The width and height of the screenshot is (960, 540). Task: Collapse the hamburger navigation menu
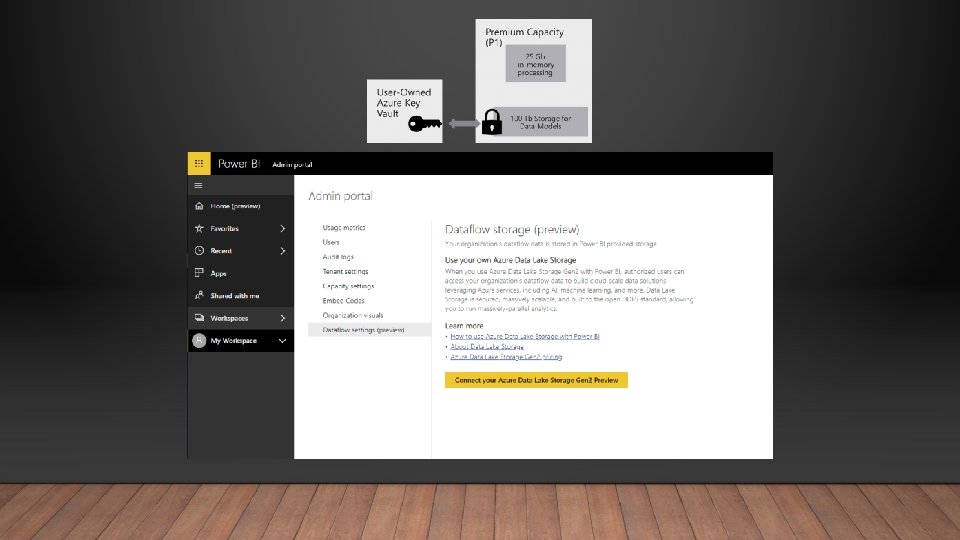click(x=198, y=186)
